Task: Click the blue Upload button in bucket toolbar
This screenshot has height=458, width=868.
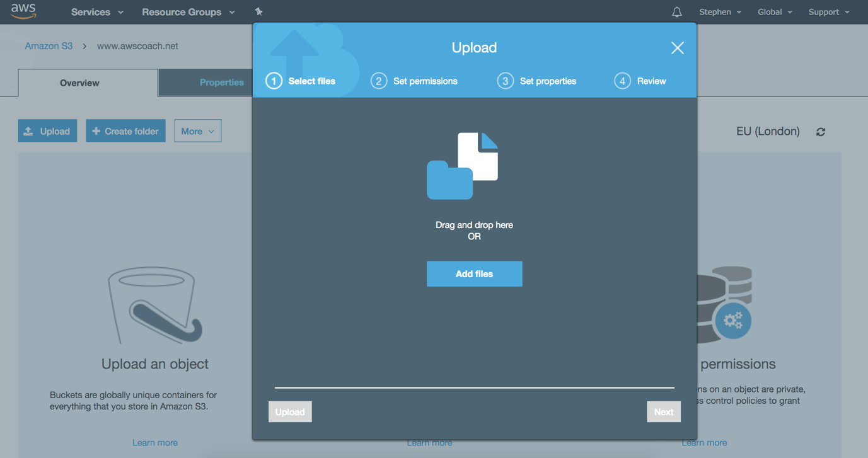Action: coord(47,131)
